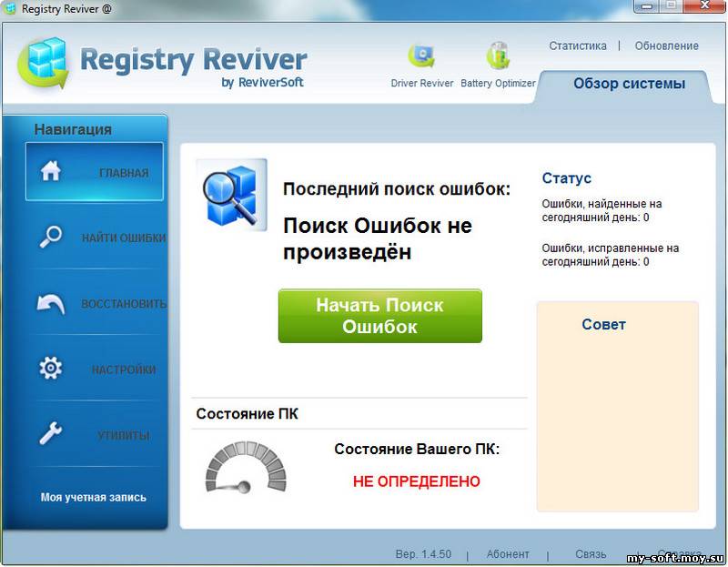Click the Абонент link in footer
This screenshot has width=728, height=567.
pyautogui.click(x=508, y=554)
